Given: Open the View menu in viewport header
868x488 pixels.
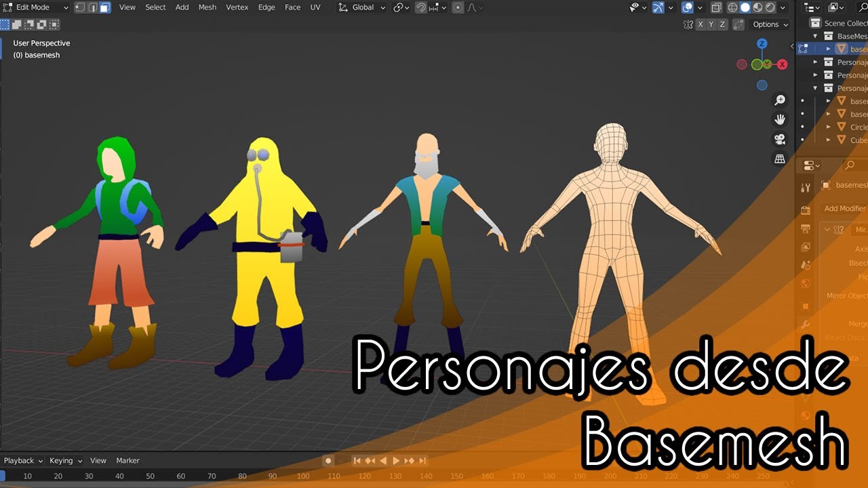Looking at the screenshot, I should 127,7.
